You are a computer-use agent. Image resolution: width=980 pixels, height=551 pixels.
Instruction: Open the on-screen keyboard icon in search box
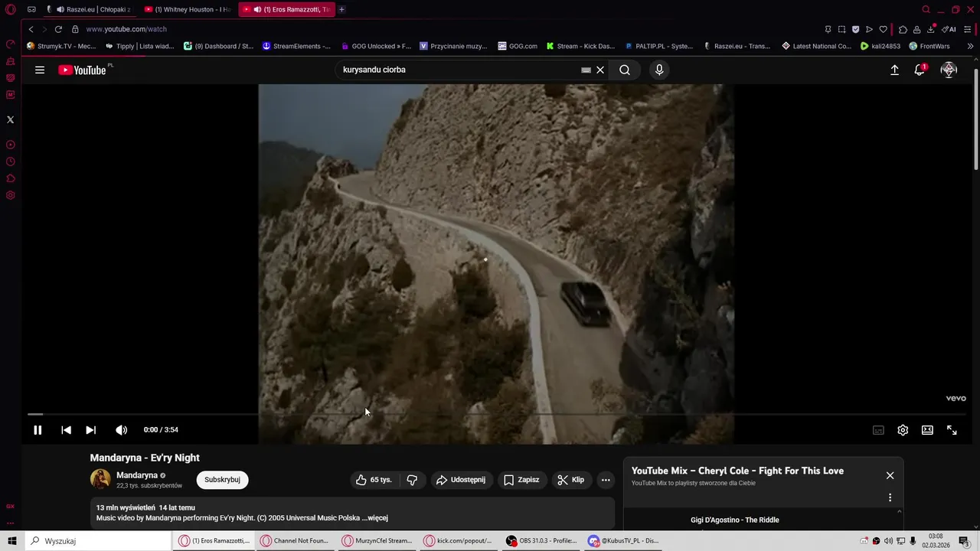tap(586, 70)
